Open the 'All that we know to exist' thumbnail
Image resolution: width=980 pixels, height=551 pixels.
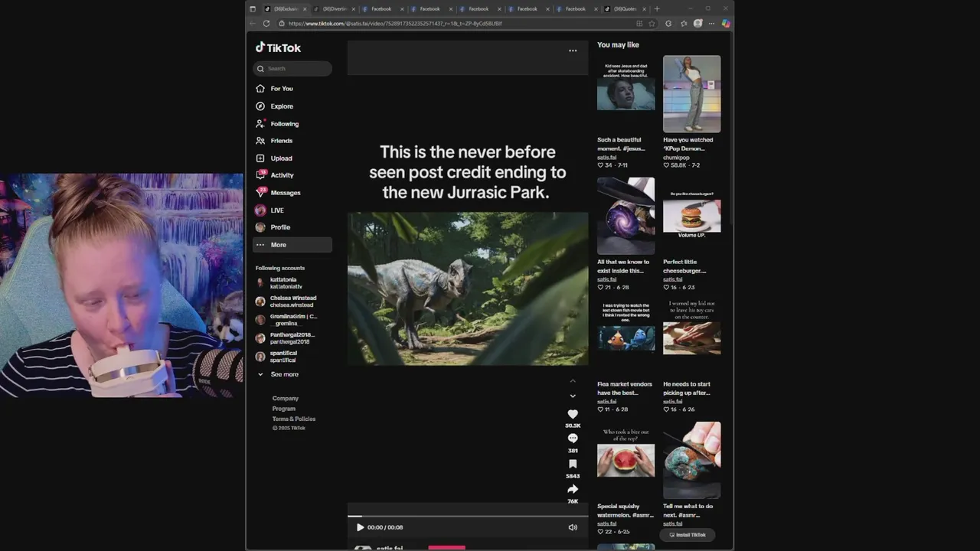[626, 216]
